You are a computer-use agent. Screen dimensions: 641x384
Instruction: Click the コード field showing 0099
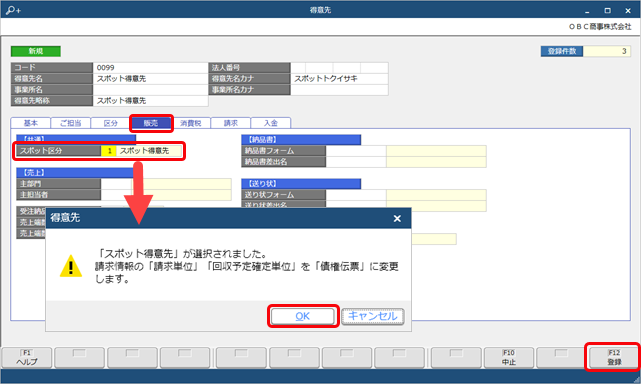click(x=150, y=67)
